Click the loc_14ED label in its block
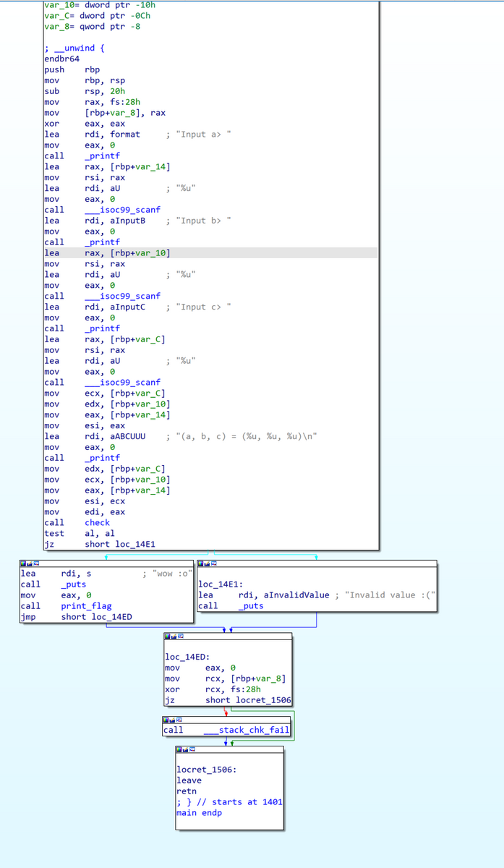The image size is (504, 868). (x=187, y=657)
